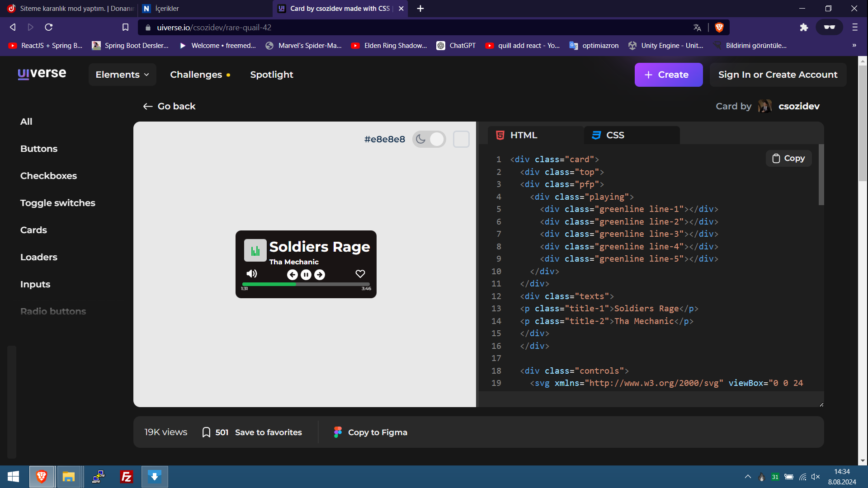Select All in the sidebar
Viewport: 868px width, 488px height.
pyautogui.click(x=26, y=122)
